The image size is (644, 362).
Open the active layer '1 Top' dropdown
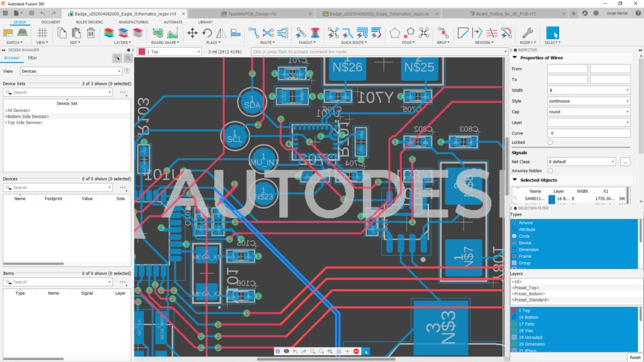170,52
